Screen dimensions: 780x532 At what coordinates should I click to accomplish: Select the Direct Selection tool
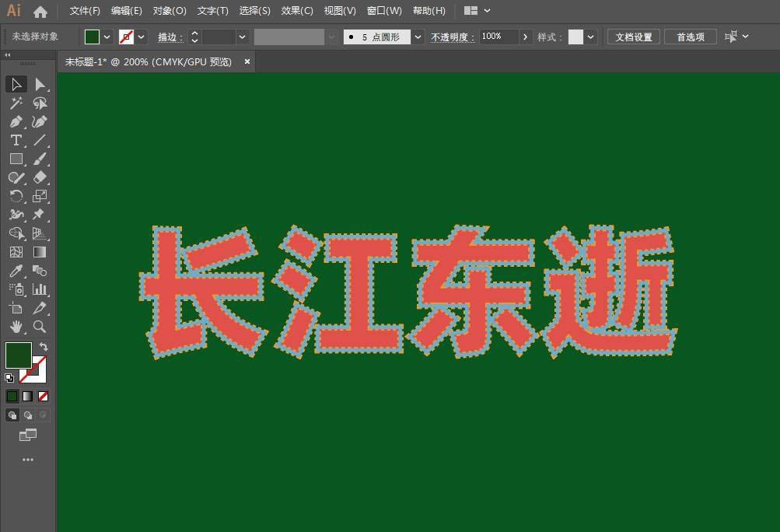pyautogui.click(x=40, y=84)
